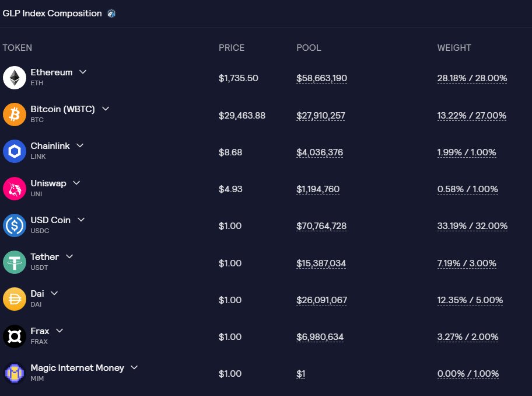The image size is (532, 396).
Task: Click the Ethereum weight 28.18% / 28.00%
Action: [x=472, y=78]
